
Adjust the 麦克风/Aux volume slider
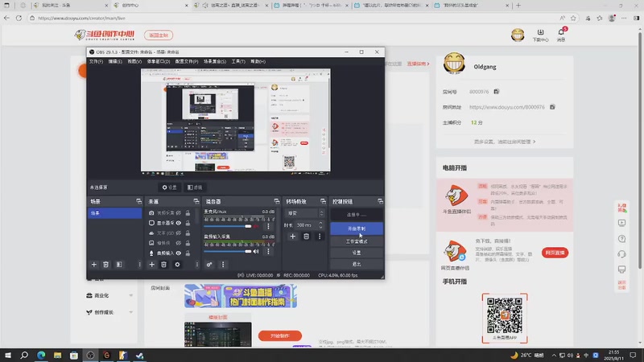[228, 226]
